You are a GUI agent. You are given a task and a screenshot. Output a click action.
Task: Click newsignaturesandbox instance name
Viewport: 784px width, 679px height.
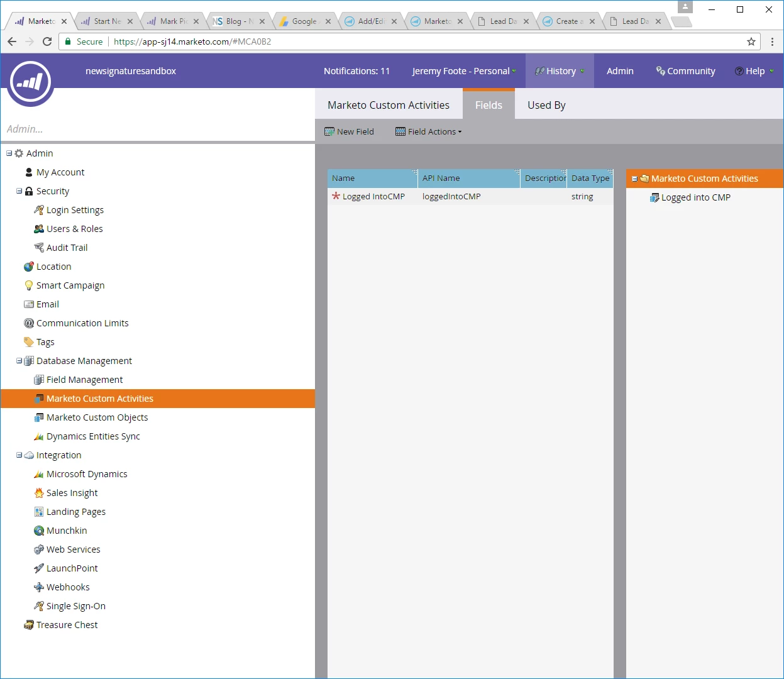131,71
